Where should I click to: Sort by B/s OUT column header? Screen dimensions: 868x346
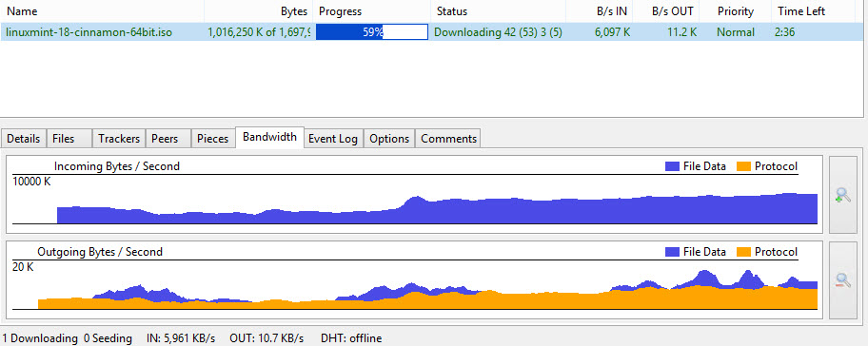(666, 11)
